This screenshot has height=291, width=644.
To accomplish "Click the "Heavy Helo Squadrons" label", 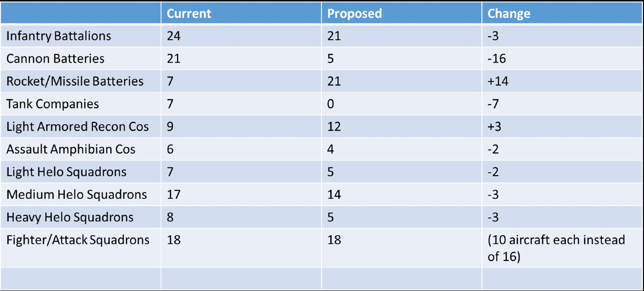I will coord(70,217).
